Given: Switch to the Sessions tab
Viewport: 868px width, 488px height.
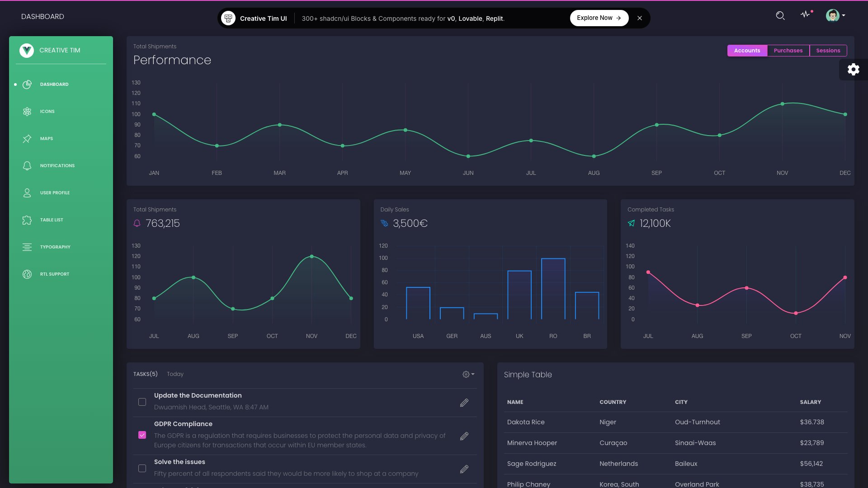Looking at the screenshot, I should 828,50.
